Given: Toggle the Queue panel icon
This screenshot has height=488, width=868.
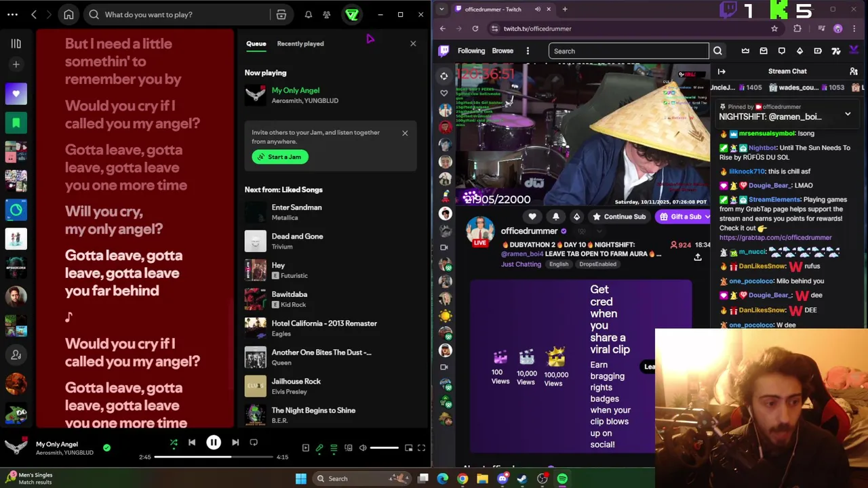Looking at the screenshot, I should click(334, 448).
